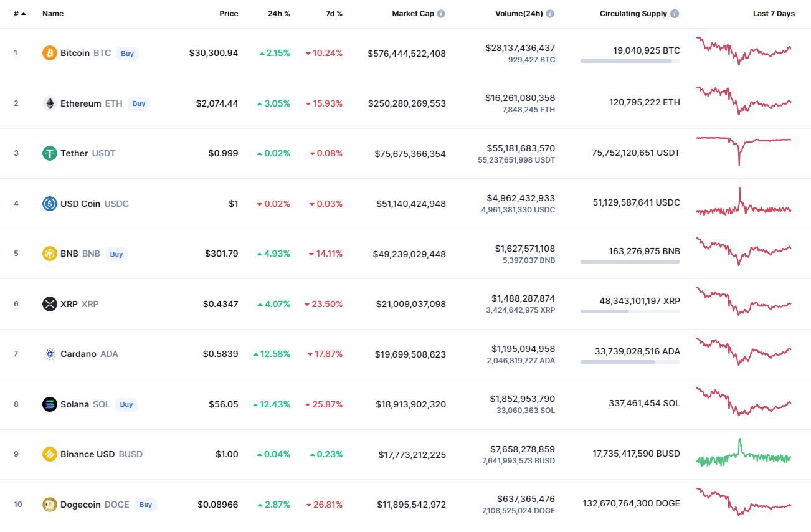Open Binance USD green sparkline chart

pos(744,453)
